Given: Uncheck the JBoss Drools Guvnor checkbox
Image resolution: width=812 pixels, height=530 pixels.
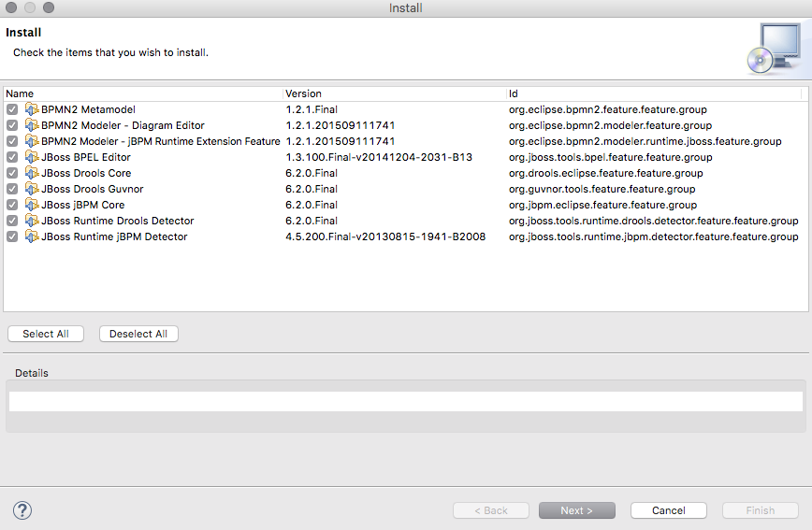Looking at the screenshot, I should (12, 189).
